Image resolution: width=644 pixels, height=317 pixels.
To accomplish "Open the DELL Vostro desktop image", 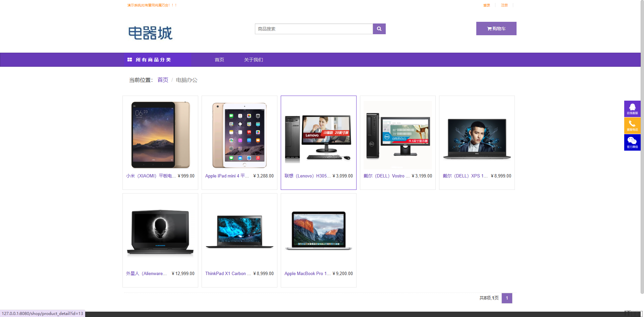I will tap(398, 135).
